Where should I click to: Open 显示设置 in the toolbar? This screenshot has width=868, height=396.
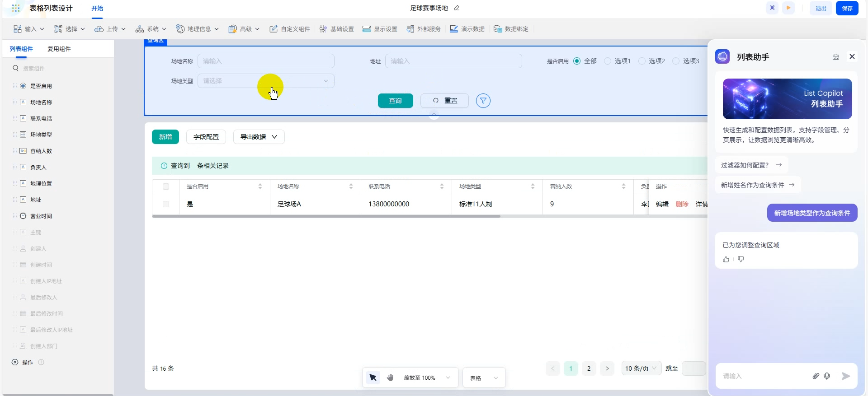point(380,29)
